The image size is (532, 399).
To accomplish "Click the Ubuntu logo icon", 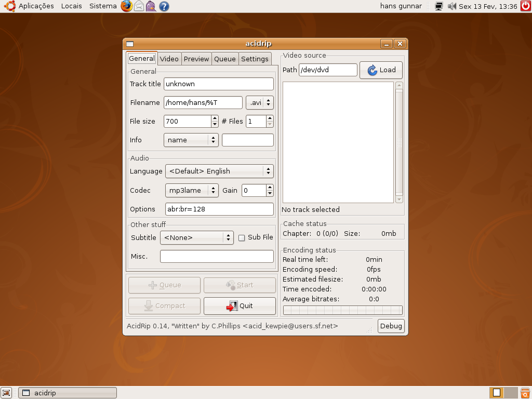I will (x=10, y=6).
